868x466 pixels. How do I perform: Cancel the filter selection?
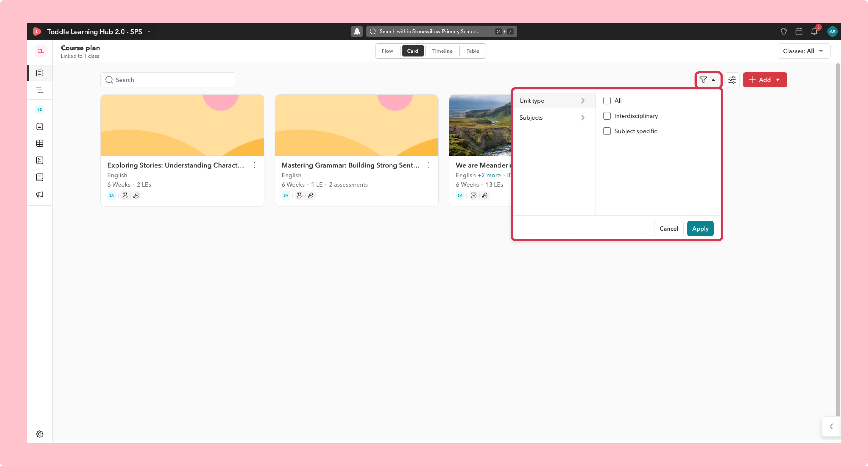coord(669,229)
